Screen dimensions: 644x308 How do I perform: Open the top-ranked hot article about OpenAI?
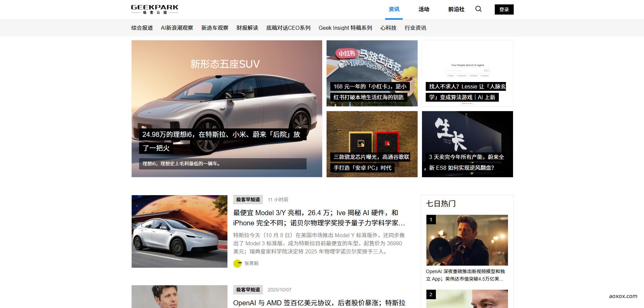467,240
